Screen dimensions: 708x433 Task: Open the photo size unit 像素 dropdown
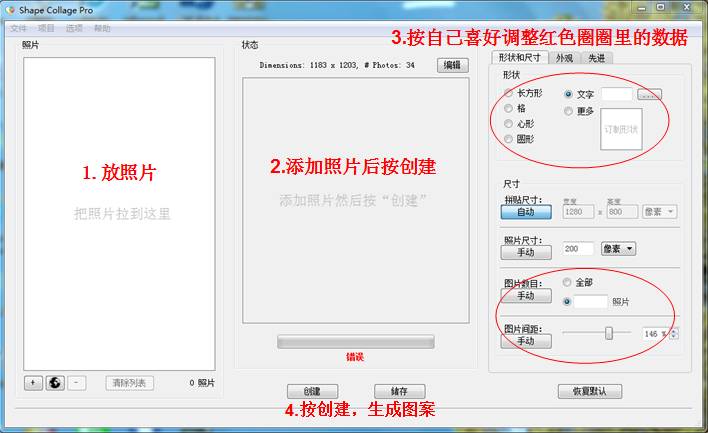coord(619,248)
